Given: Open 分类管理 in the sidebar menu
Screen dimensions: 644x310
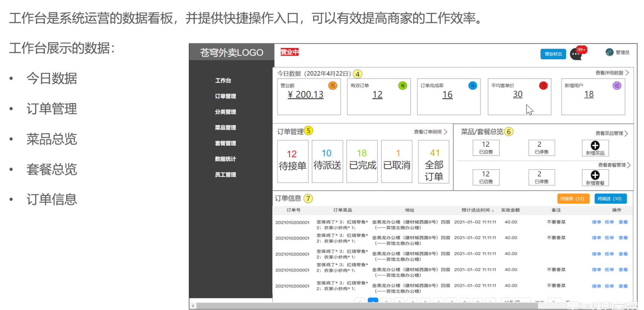Looking at the screenshot, I should (x=225, y=112).
